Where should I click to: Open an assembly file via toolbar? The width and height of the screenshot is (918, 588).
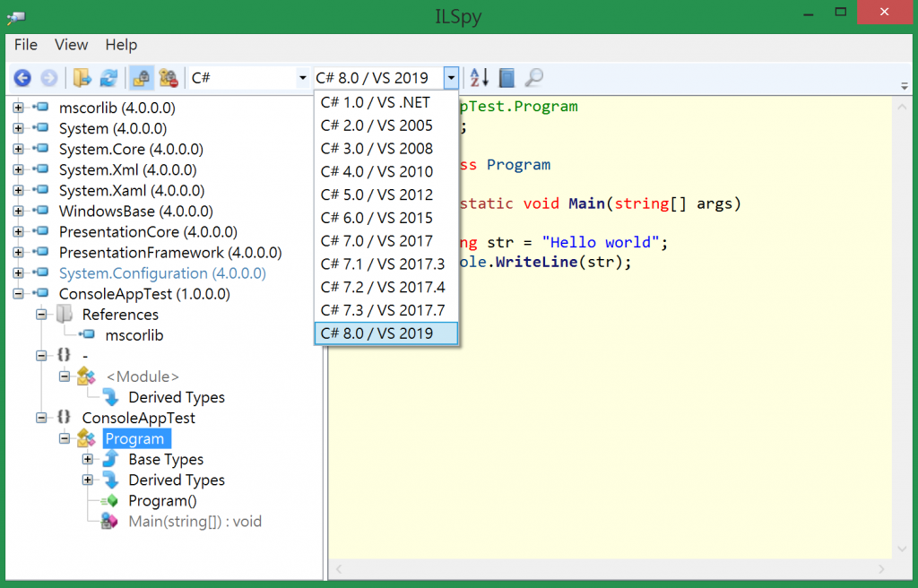click(82, 78)
